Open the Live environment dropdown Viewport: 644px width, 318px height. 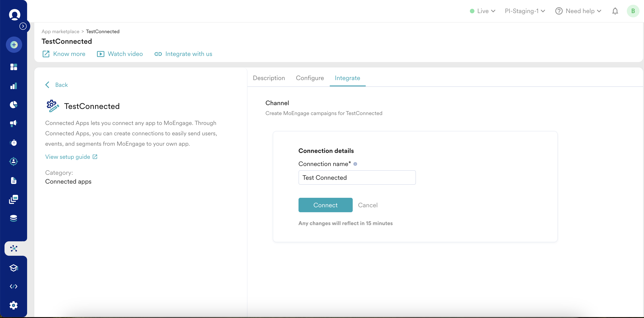tap(483, 11)
